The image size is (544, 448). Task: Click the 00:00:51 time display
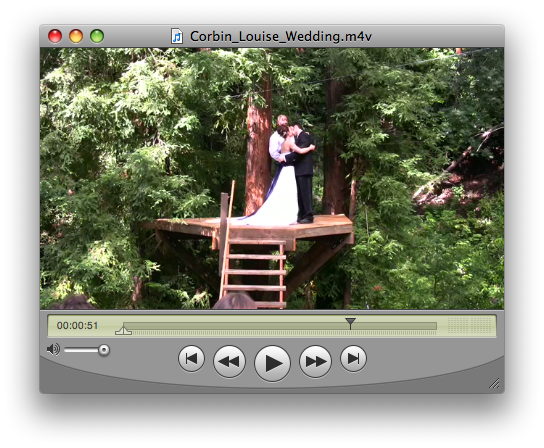point(77,326)
